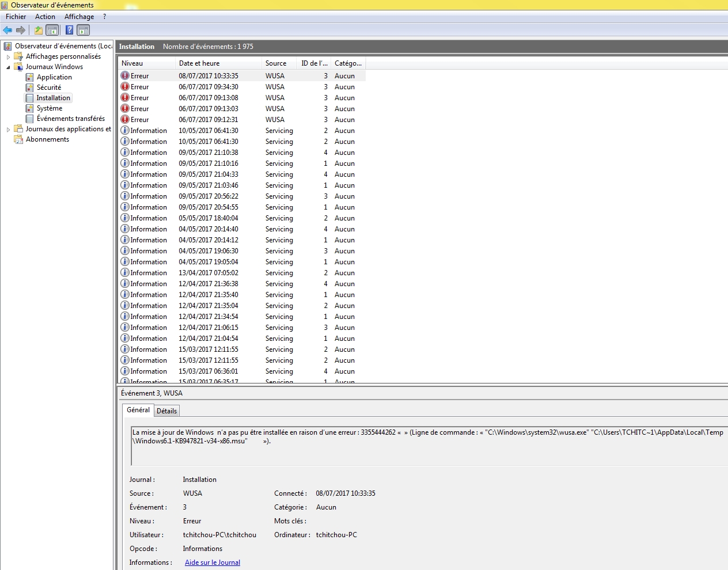Click the Ordinateur value tchitchou-PC

[336, 535]
